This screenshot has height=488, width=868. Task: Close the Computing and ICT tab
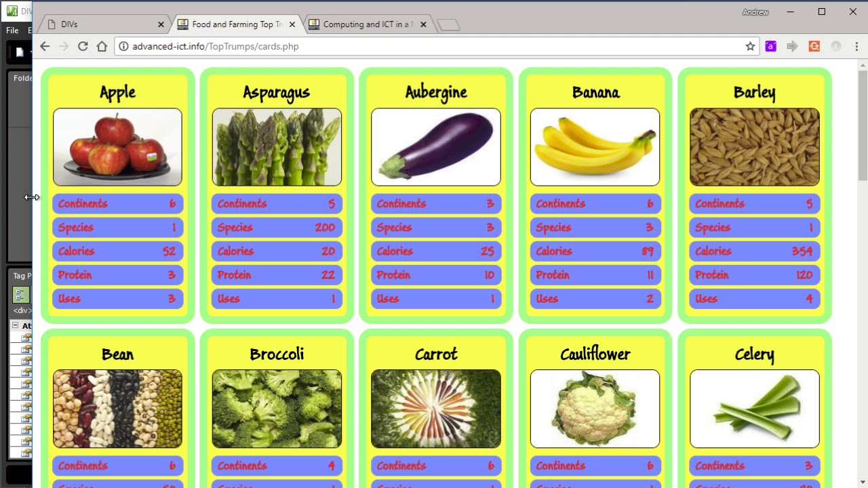pos(423,24)
